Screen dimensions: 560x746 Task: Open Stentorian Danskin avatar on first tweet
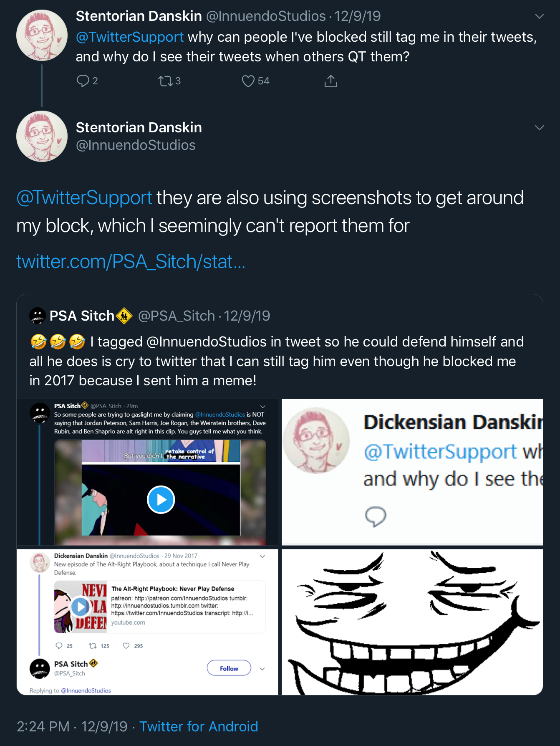[42, 35]
